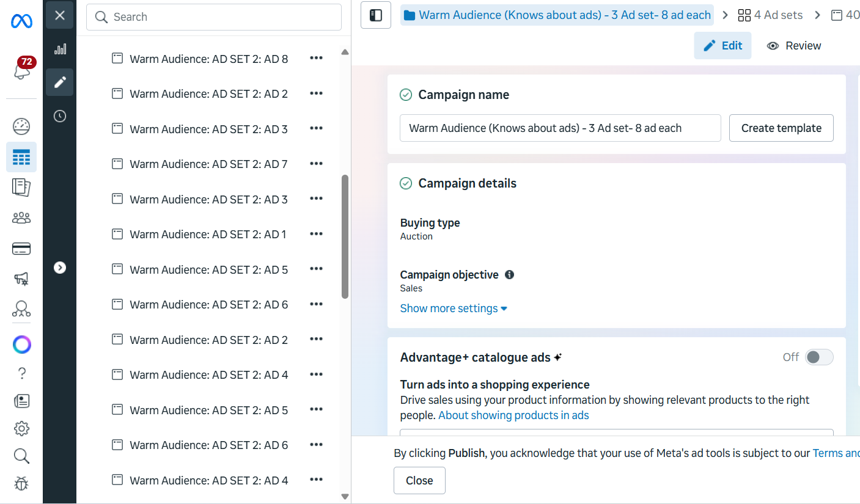Open the history clock icon
This screenshot has width=860, height=504.
[60, 116]
